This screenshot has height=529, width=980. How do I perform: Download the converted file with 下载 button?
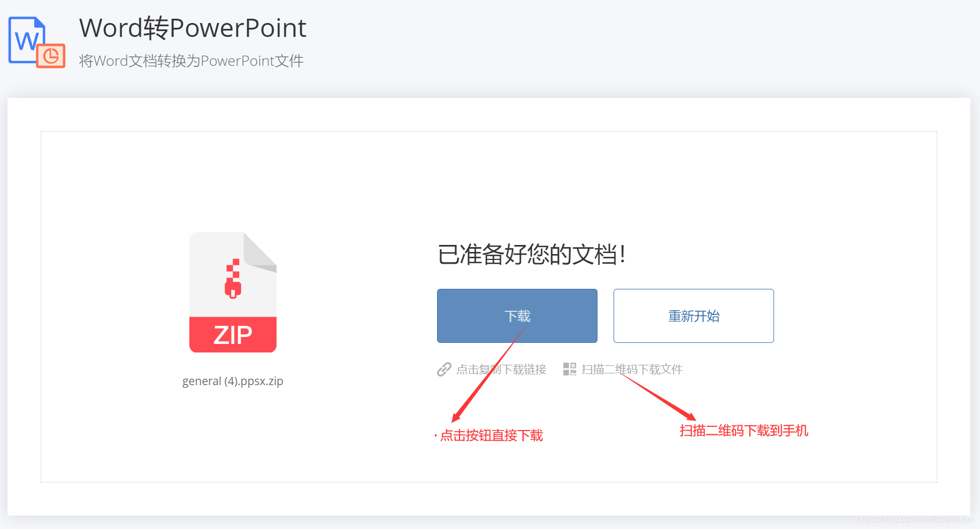(x=517, y=316)
